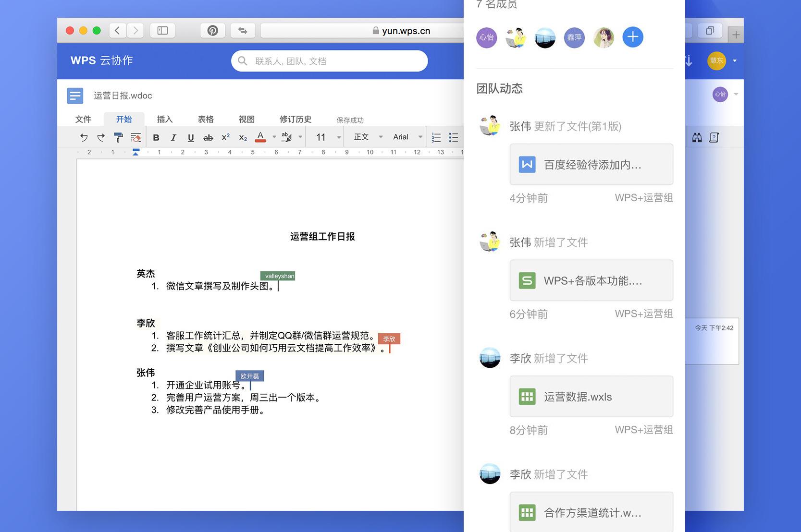
Task: Focus the 联系人, 团队, 文档 search field
Action: coord(330,61)
